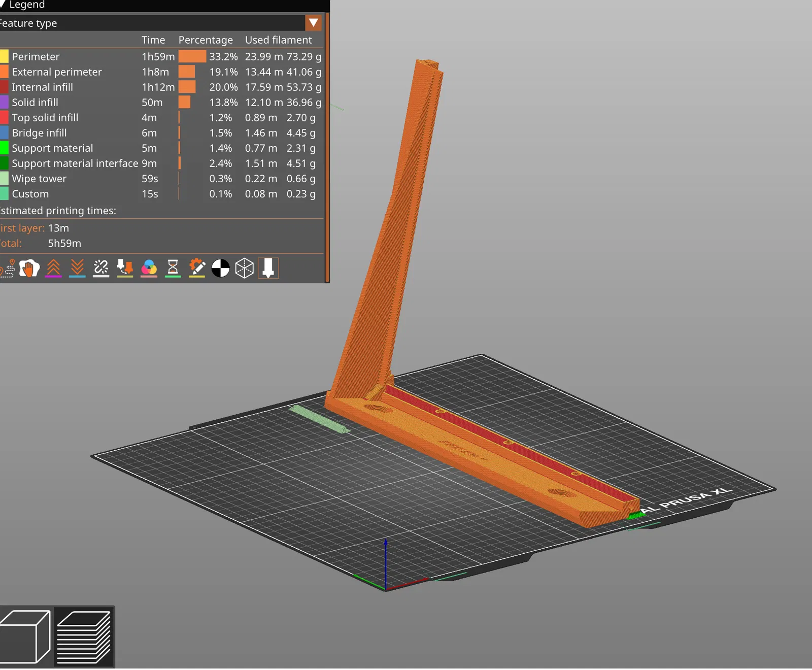Viewport: 812px width, 670px height.
Task: Click the Used filament column header
Action: (279, 40)
